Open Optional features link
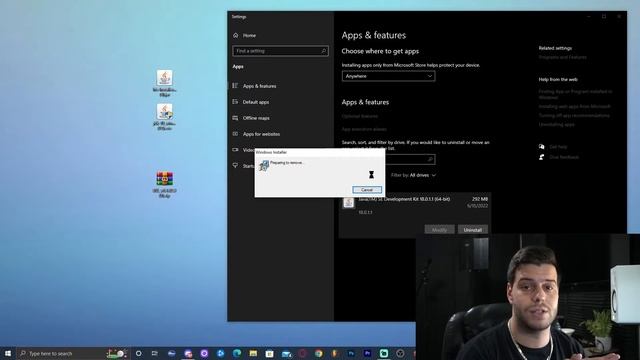 coord(360,116)
